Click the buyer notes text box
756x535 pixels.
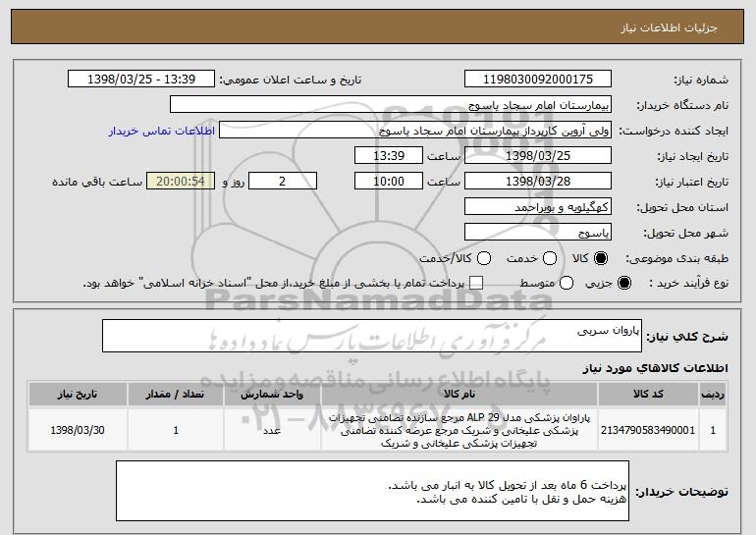(372, 491)
